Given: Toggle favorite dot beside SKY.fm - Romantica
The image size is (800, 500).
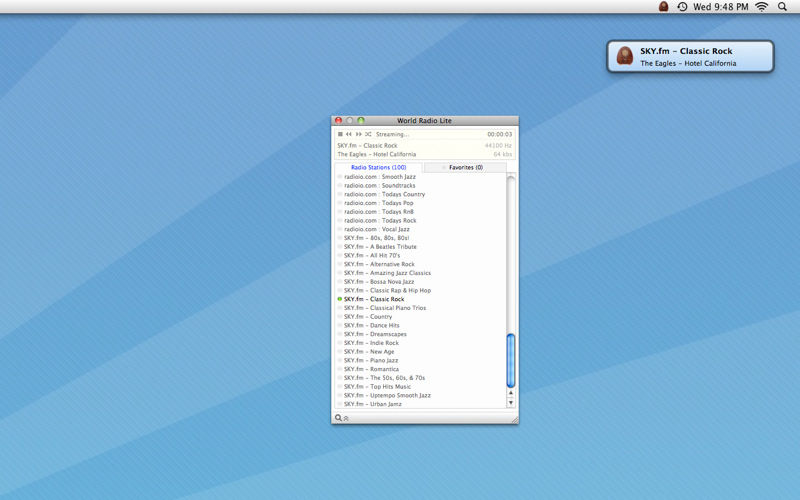Looking at the screenshot, I should 340,369.
